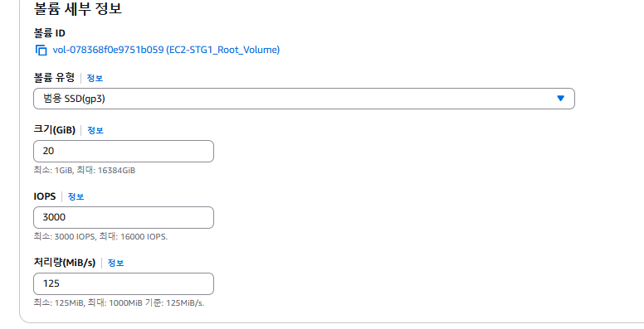Viewport: 644px width, 329px height.
Task: Open the vol-078368f0e9751b059 volume link
Action: point(166,50)
